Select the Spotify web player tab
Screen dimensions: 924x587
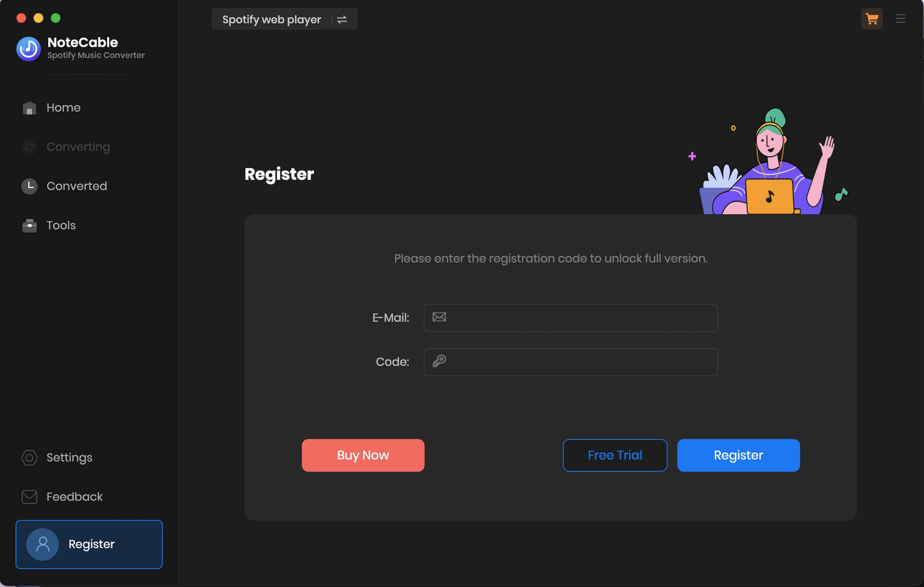point(272,18)
